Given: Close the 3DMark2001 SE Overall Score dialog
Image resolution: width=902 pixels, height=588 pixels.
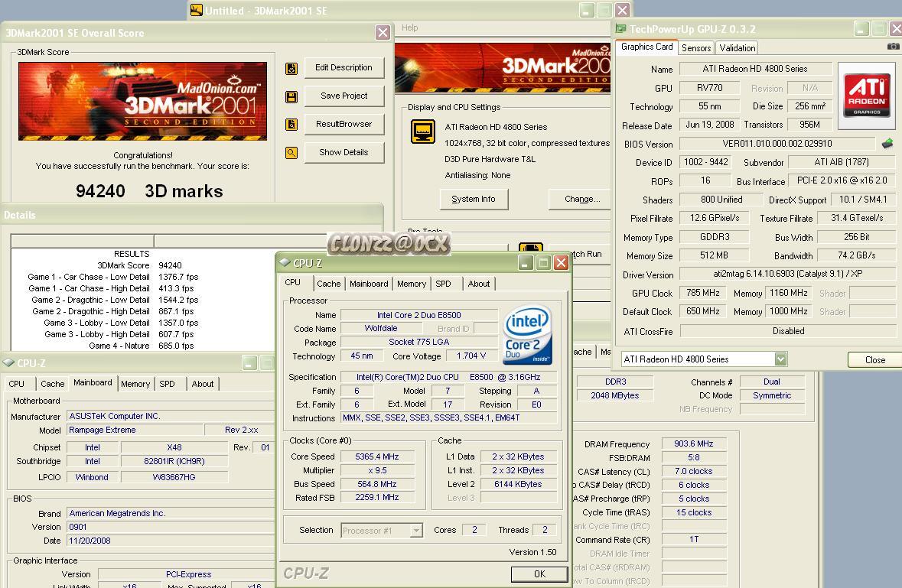Looking at the screenshot, I should (x=383, y=33).
